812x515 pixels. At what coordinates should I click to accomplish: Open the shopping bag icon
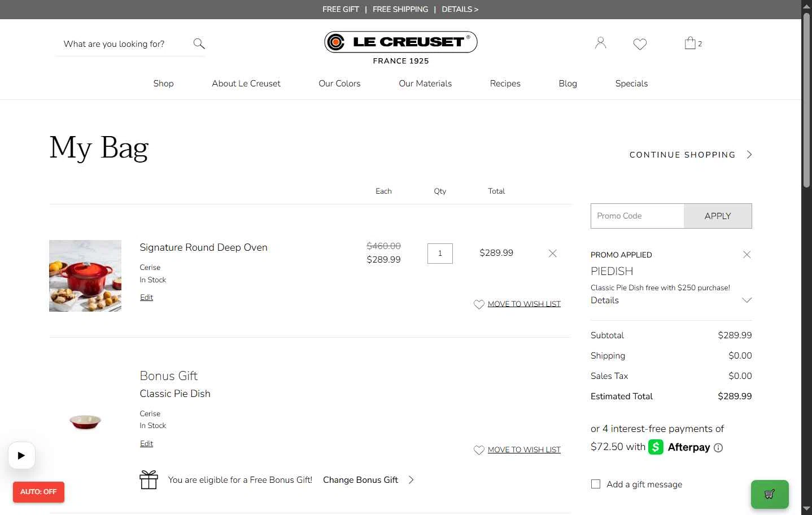click(x=690, y=43)
